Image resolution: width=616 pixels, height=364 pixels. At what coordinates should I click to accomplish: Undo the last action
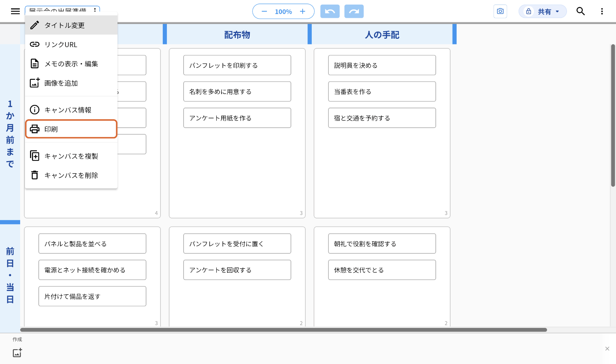pyautogui.click(x=330, y=11)
